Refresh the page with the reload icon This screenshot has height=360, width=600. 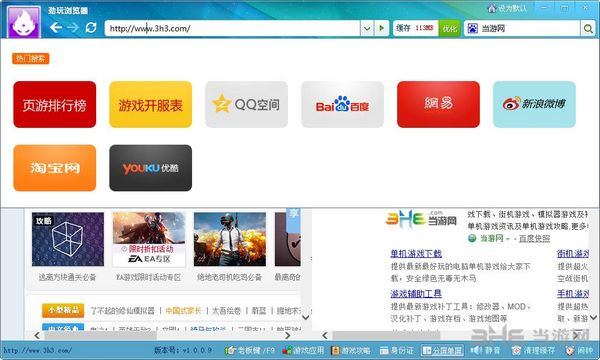(x=91, y=28)
